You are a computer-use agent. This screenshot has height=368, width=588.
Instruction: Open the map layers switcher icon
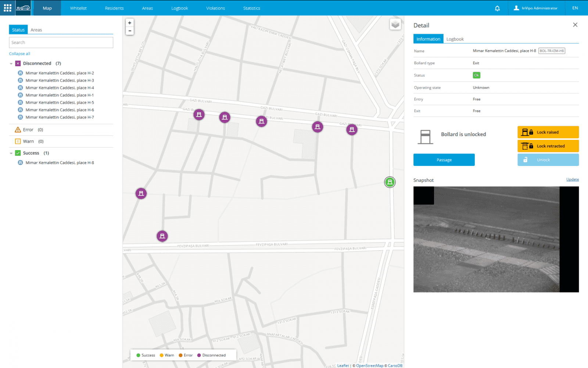[x=395, y=24]
